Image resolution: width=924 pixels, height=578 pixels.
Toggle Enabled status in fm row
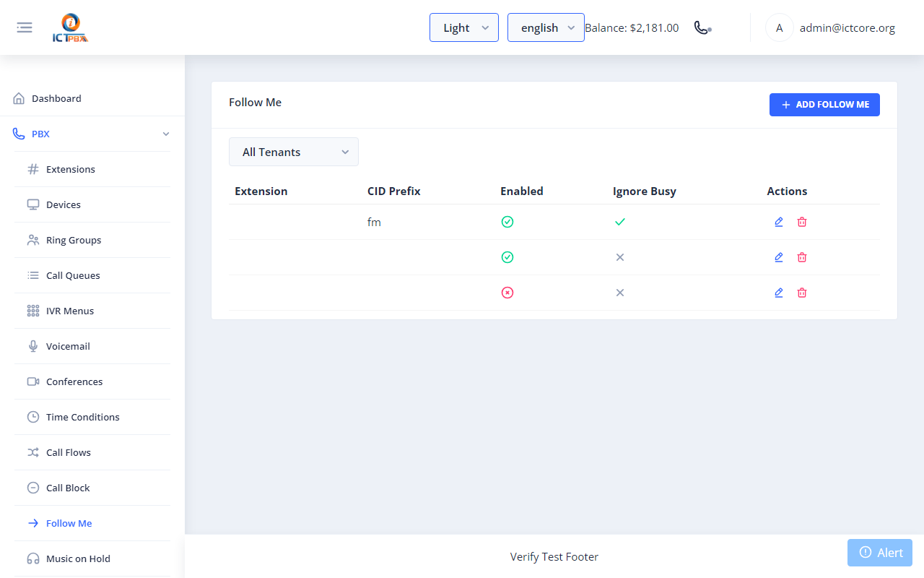[x=507, y=222]
